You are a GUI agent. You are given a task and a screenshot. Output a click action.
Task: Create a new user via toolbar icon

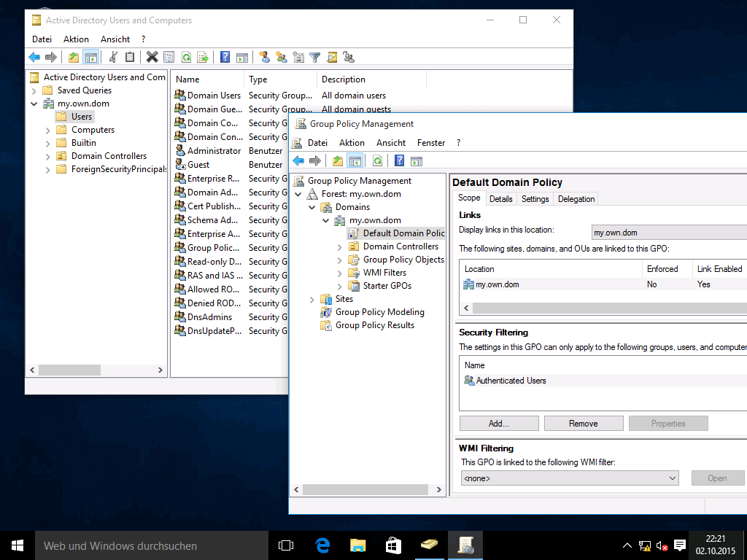coord(264,58)
